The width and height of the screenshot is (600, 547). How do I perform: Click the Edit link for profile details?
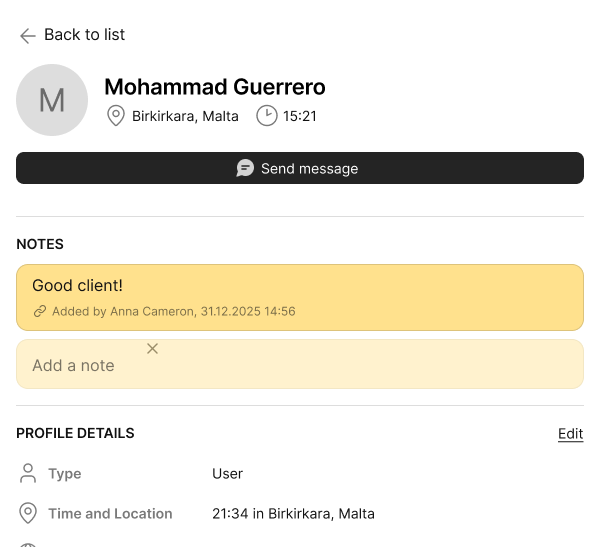[x=570, y=434]
